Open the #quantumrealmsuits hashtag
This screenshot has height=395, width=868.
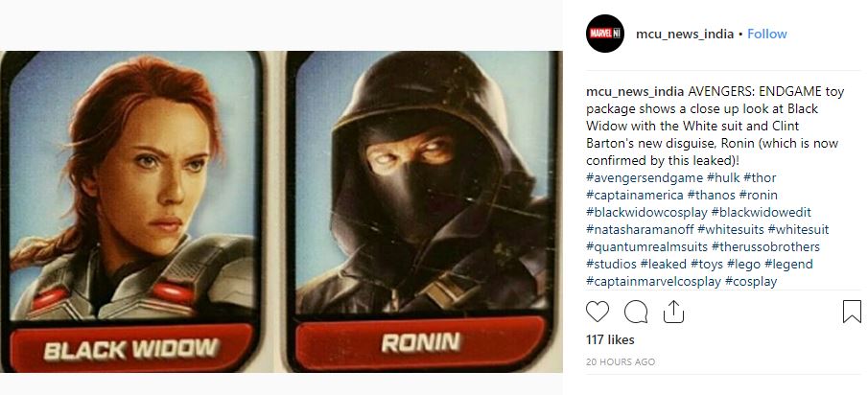click(647, 246)
